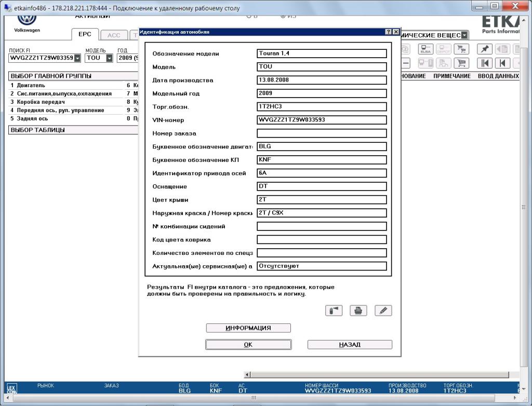
Task: Click the Дата производства field 13.08.2008
Action: click(322, 80)
